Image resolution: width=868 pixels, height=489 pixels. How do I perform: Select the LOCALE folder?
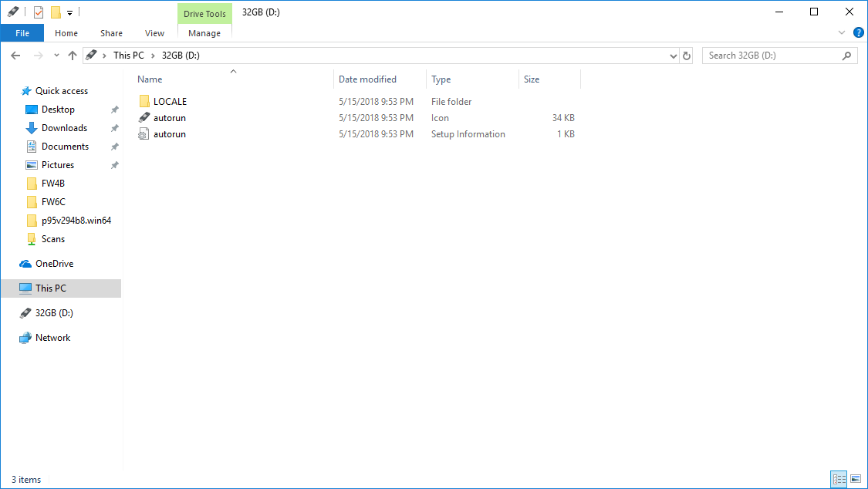pos(170,101)
